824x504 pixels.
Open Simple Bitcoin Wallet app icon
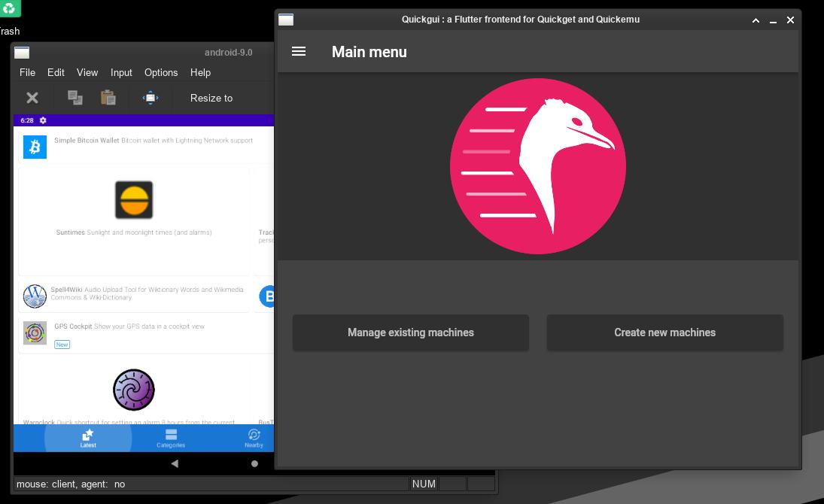tap(35, 147)
